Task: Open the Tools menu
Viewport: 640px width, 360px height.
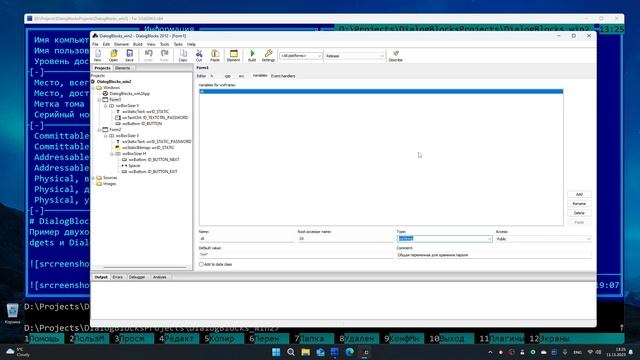Action: [164, 44]
